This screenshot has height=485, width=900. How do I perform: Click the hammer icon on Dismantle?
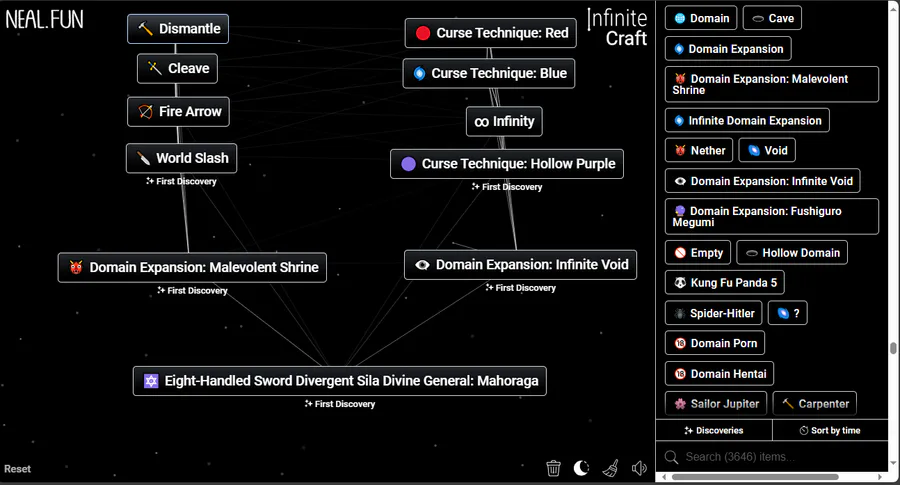click(145, 29)
